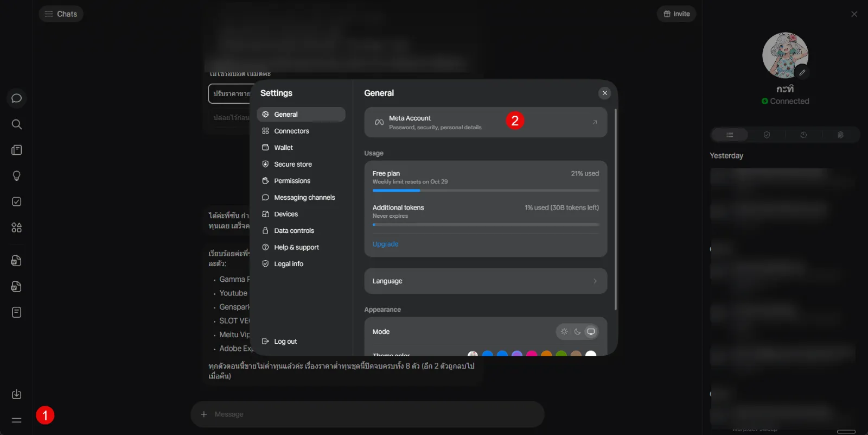The image size is (868, 435).
Task: Open the Meta Account external link row
Action: coord(486,122)
